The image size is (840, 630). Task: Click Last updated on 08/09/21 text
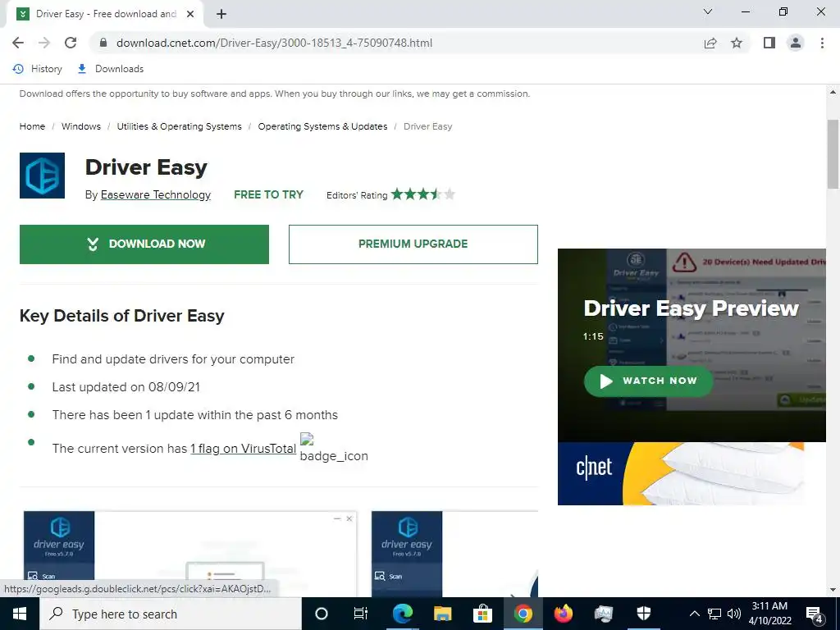126,387
